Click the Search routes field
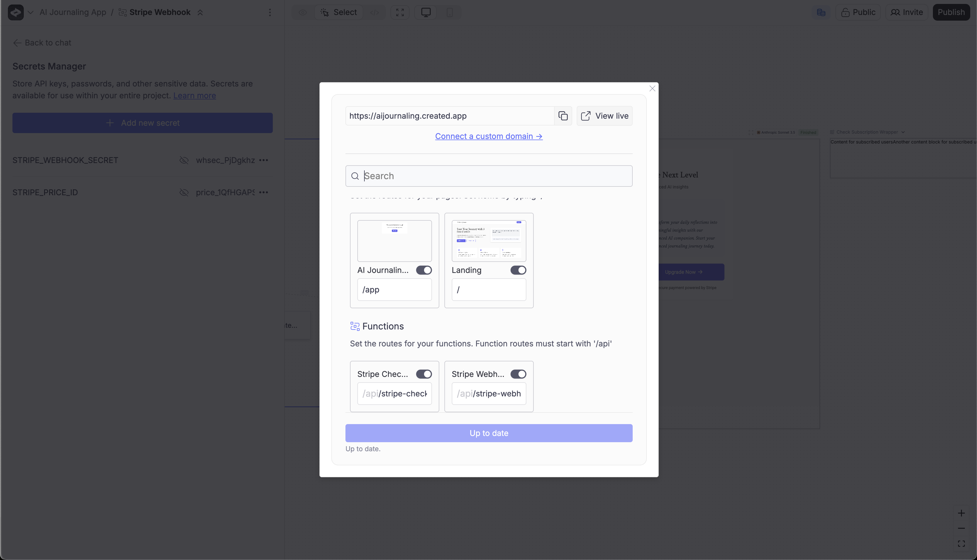The image size is (977, 560). [x=489, y=176]
